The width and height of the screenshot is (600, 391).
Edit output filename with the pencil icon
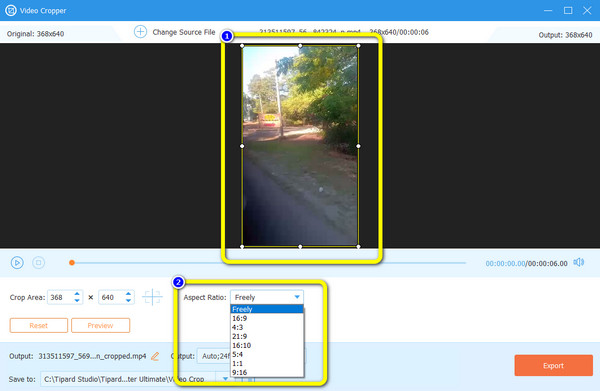pyautogui.click(x=155, y=356)
